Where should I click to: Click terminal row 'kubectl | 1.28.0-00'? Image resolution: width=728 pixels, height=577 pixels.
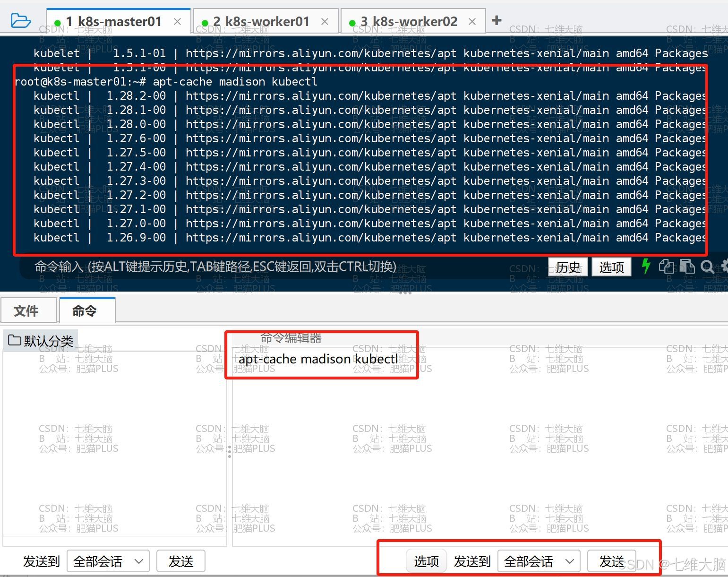tap(370, 124)
